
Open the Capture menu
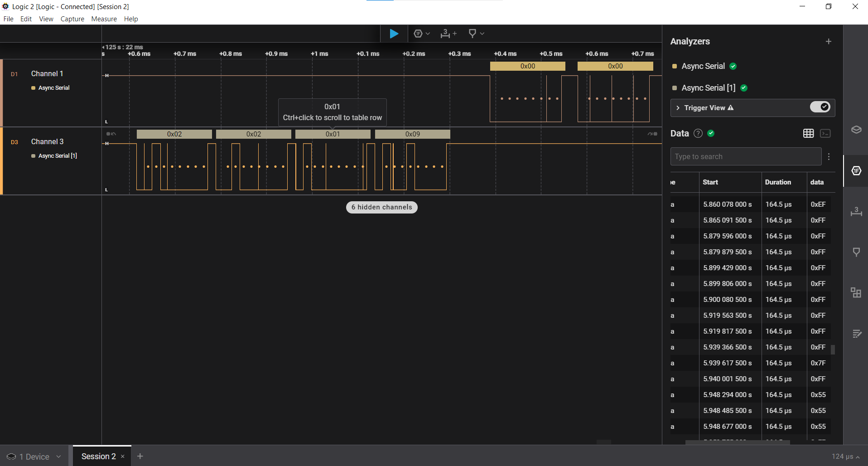(72, 19)
